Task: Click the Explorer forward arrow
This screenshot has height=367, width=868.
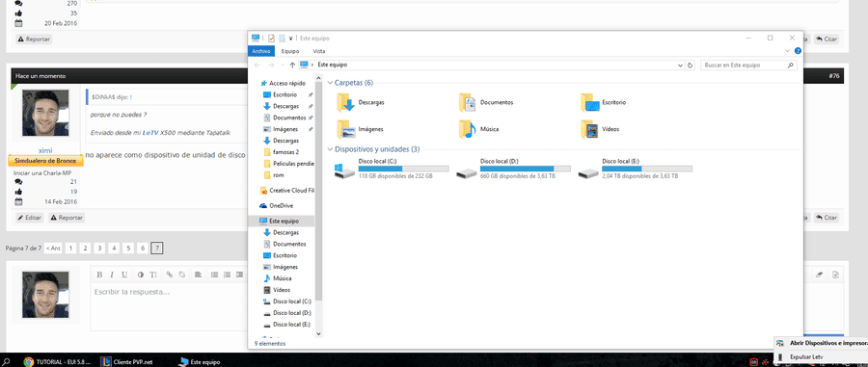Action: (271, 66)
